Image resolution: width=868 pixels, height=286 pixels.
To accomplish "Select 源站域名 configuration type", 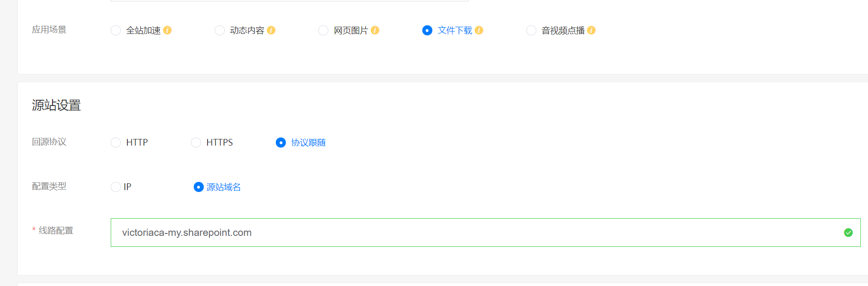I will 199,187.
